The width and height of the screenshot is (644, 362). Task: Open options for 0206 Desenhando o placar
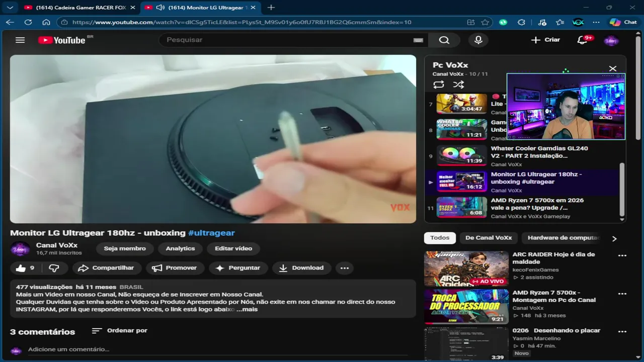(x=622, y=332)
